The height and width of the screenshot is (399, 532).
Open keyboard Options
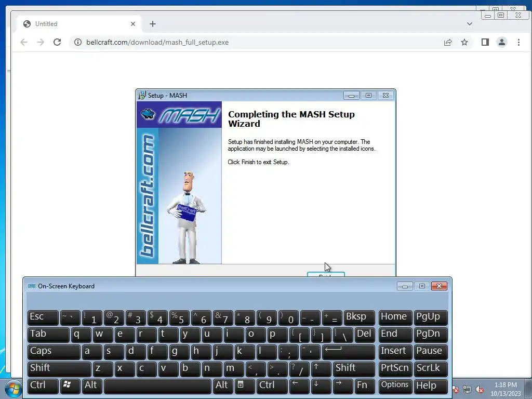click(395, 386)
